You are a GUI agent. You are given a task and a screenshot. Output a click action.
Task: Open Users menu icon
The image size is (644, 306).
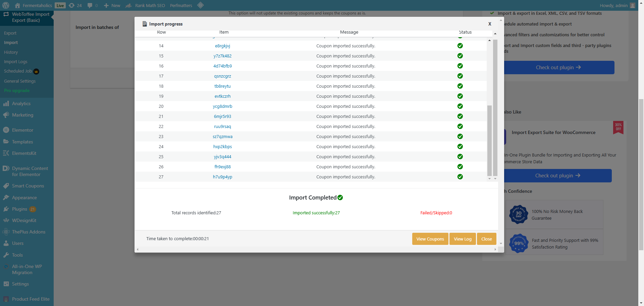pos(6,243)
